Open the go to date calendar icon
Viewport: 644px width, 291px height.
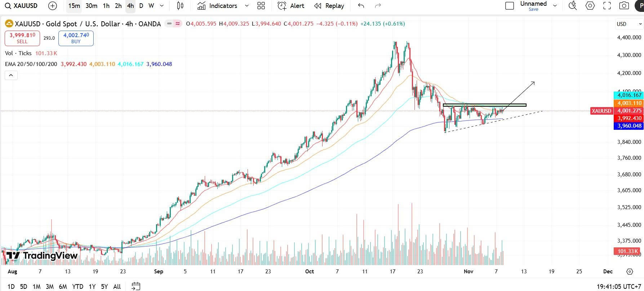point(136,286)
